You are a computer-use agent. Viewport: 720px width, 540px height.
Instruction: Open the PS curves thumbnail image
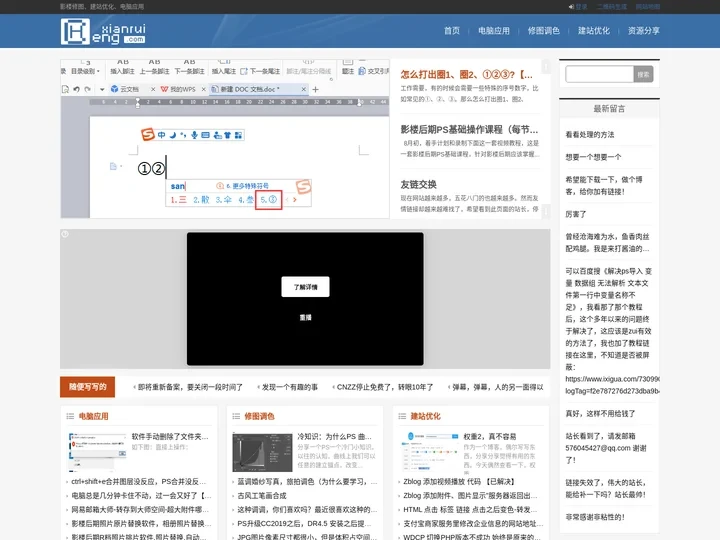(262, 452)
